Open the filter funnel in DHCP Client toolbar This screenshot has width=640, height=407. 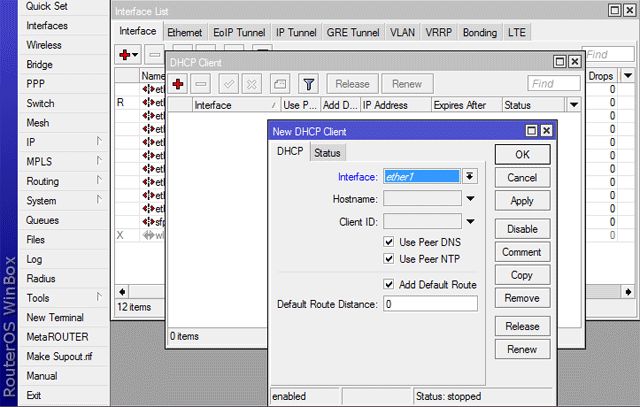tap(309, 85)
